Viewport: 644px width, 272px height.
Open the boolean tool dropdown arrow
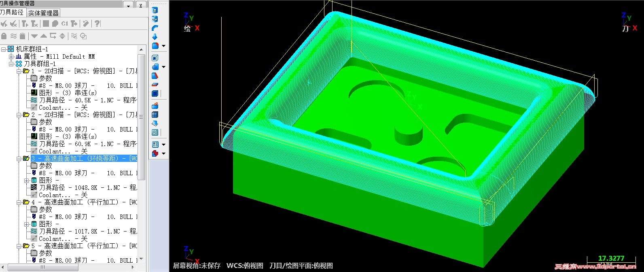(x=163, y=67)
